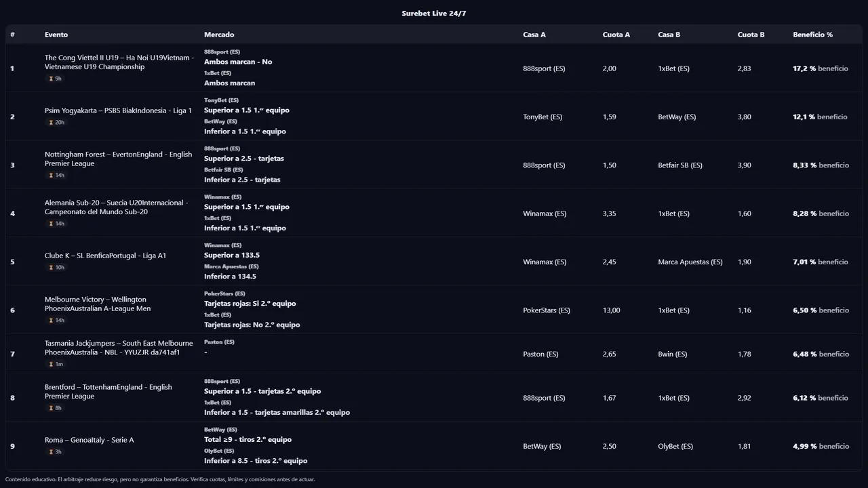
Task: Click the 3h hourglass badge under Roma – Genoa
Action: click(55, 452)
